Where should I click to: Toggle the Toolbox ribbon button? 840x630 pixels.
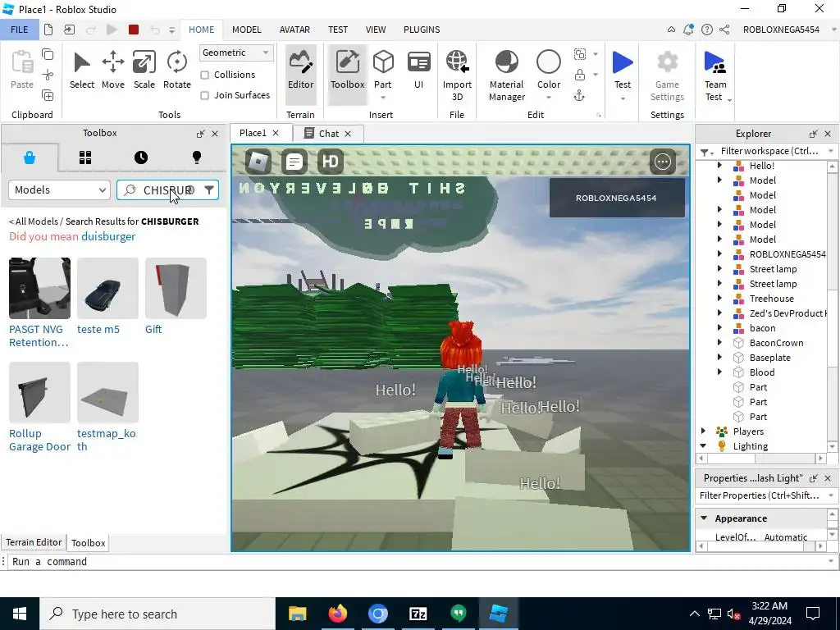click(347, 74)
